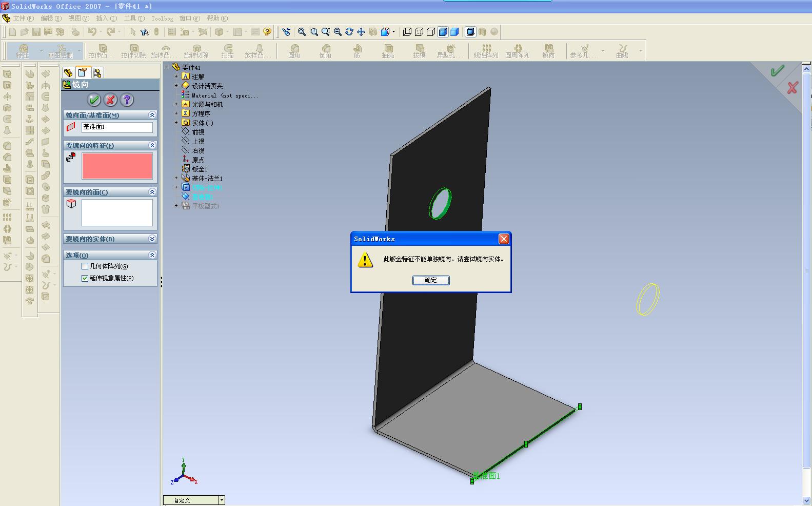Open the 文件 menu
The image size is (812, 506).
pyautogui.click(x=23, y=18)
